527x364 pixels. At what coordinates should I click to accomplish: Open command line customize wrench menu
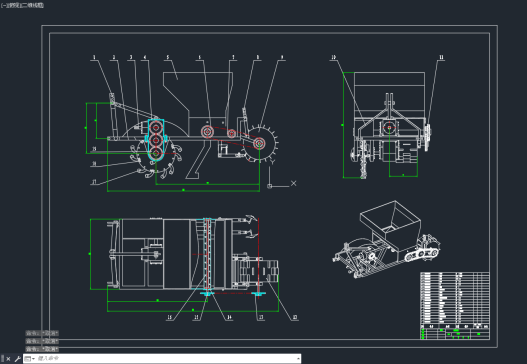(17, 359)
